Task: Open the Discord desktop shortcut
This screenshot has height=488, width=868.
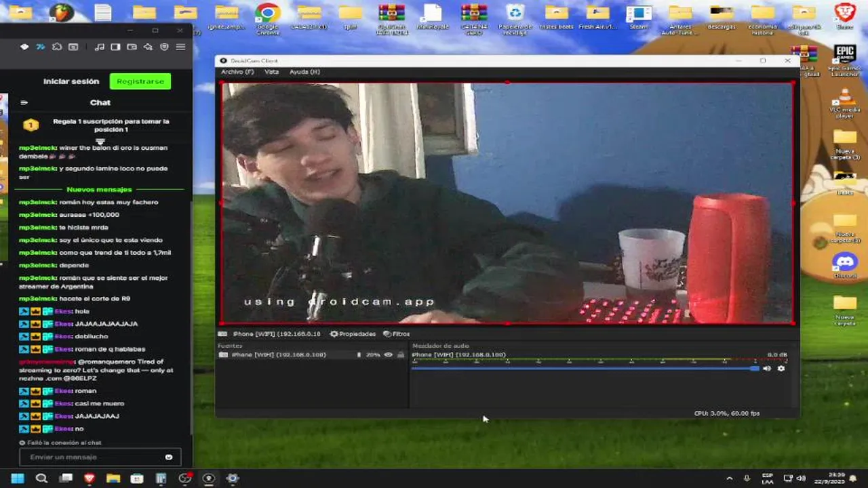Action: click(845, 264)
